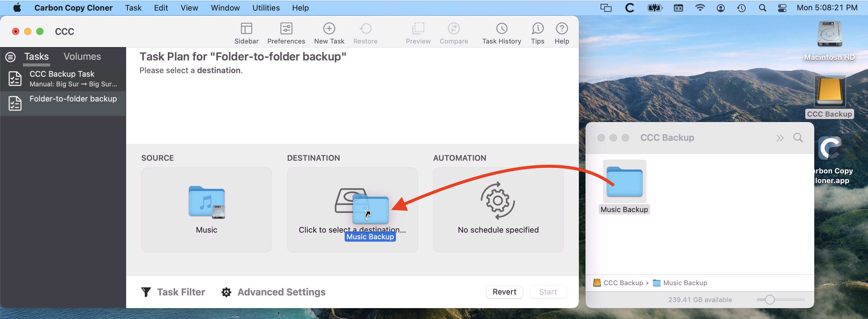
Task: Open Advanced Settings gear icon
Action: pos(226,292)
